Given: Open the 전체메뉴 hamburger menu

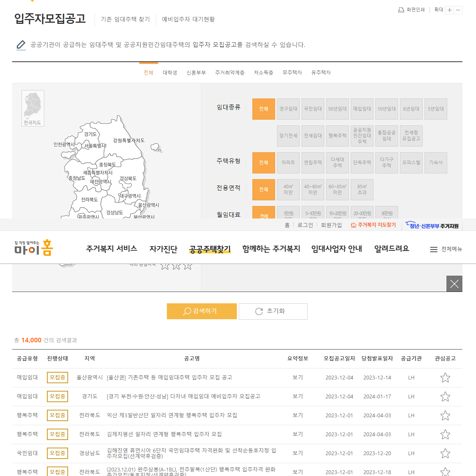Looking at the screenshot, I should pyautogui.click(x=434, y=249).
